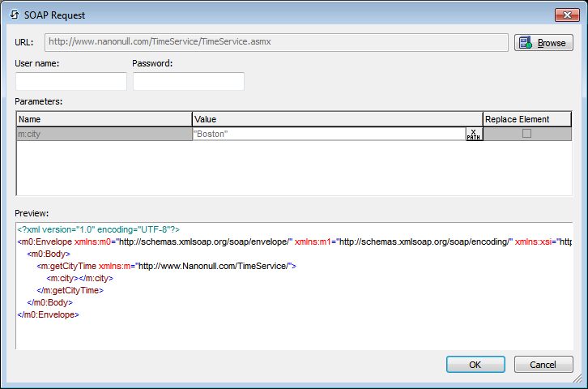588x389 pixels.
Task: Click the Value column header
Action: (x=337, y=119)
